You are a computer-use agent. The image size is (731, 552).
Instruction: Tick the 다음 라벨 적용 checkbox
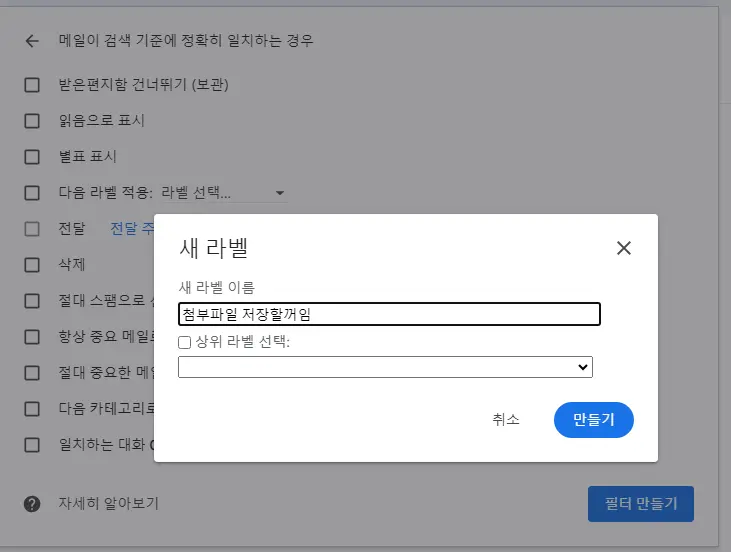(32, 193)
